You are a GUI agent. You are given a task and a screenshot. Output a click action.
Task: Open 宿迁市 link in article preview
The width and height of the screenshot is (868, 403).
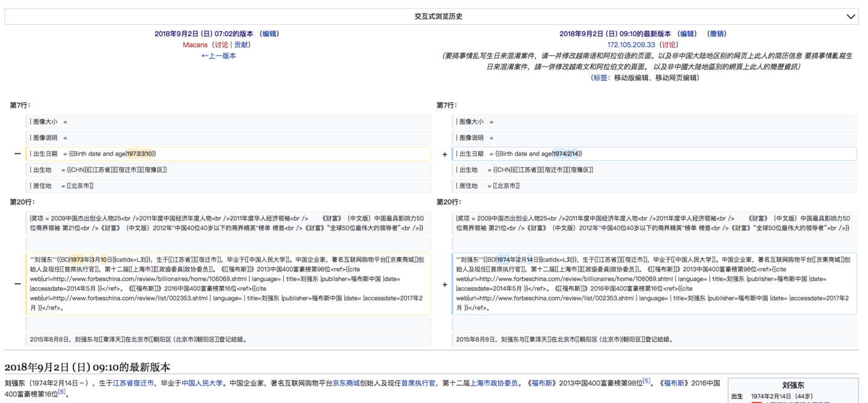[x=144, y=382]
